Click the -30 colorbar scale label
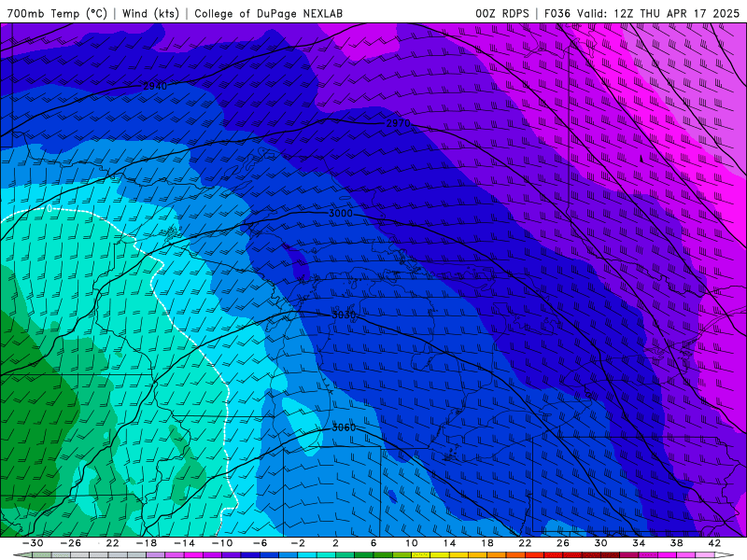The image size is (747, 560). click(x=33, y=543)
